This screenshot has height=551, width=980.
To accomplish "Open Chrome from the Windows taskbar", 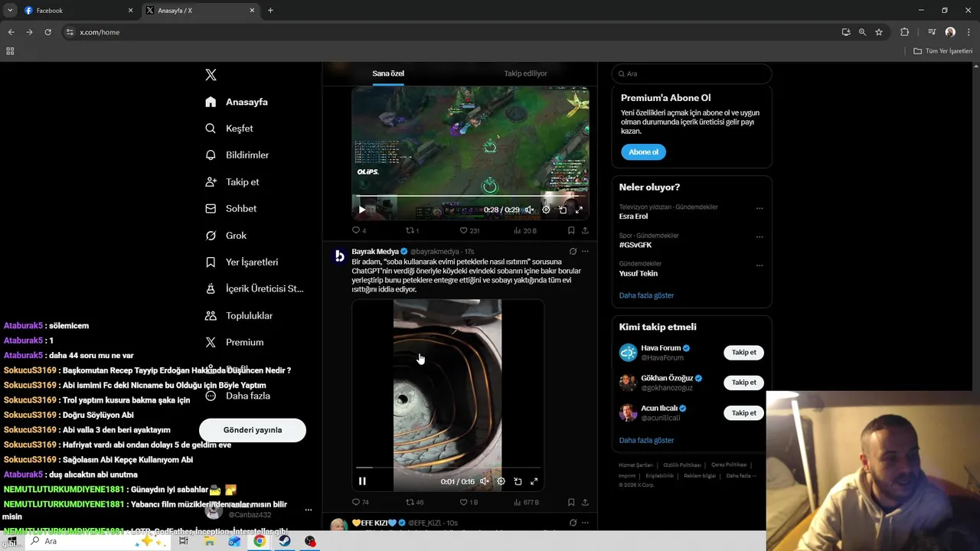I will click(260, 541).
